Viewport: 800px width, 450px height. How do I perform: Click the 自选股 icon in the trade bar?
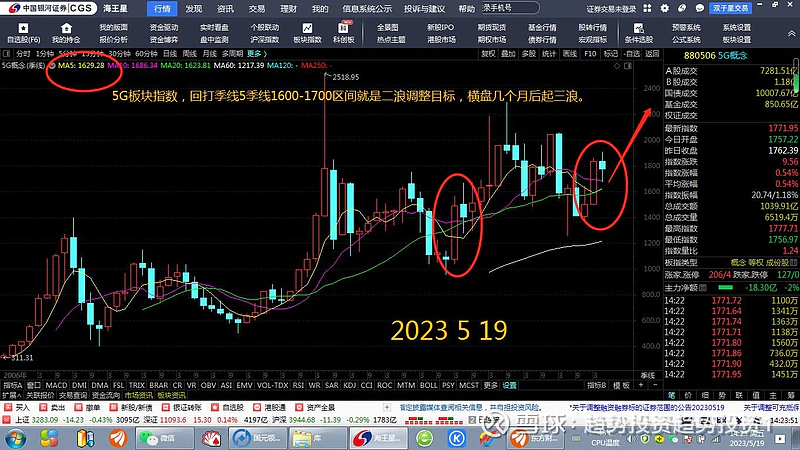[215, 408]
